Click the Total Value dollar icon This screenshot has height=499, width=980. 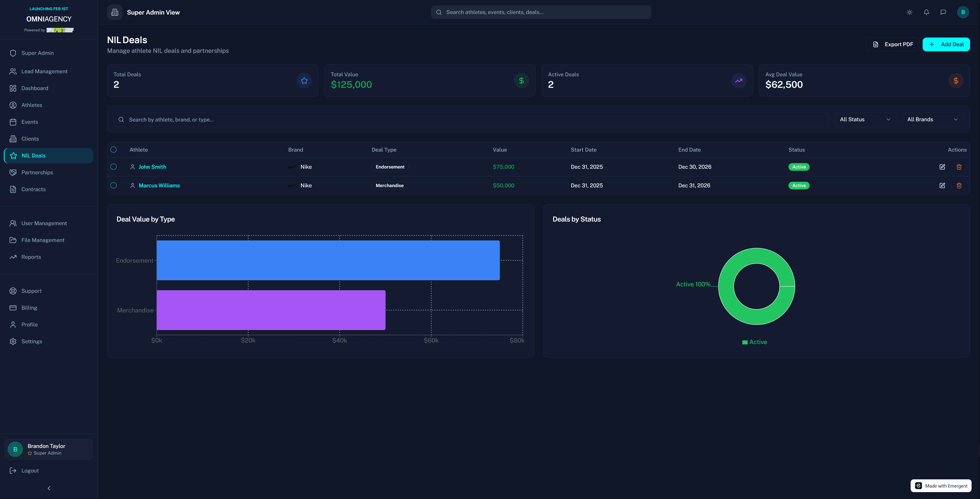521,81
